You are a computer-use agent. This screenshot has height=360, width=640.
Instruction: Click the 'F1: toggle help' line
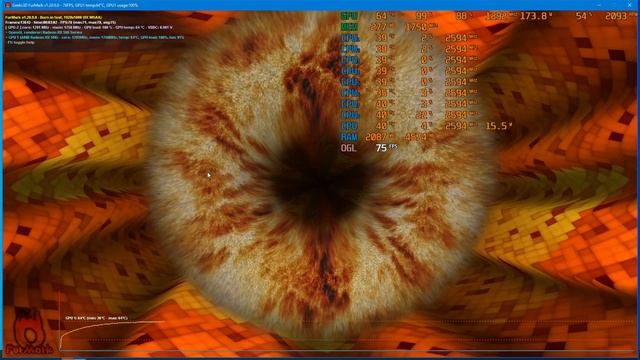(x=21, y=42)
